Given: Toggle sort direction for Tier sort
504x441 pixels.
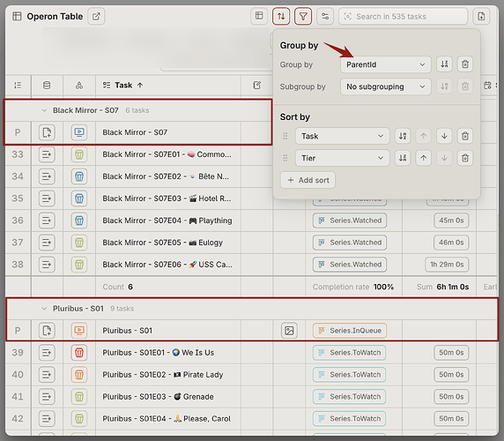Looking at the screenshot, I should tap(403, 158).
